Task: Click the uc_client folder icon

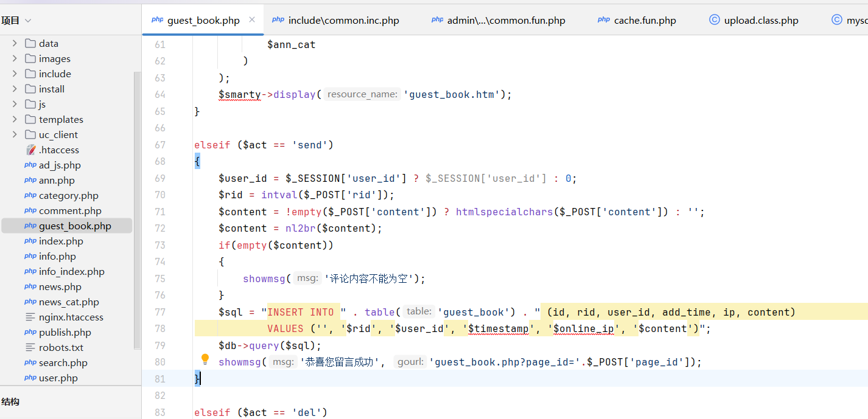Action: [x=30, y=135]
